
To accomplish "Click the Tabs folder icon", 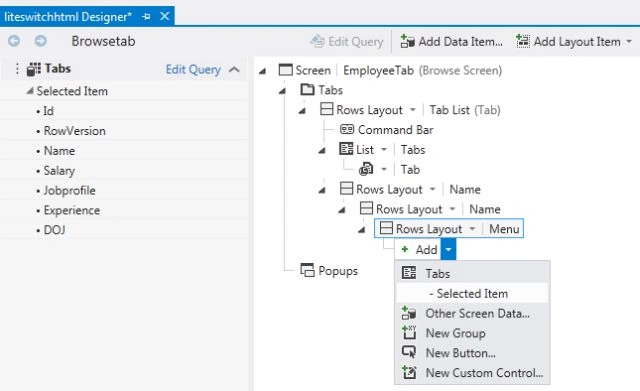I will click(x=307, y=89).
